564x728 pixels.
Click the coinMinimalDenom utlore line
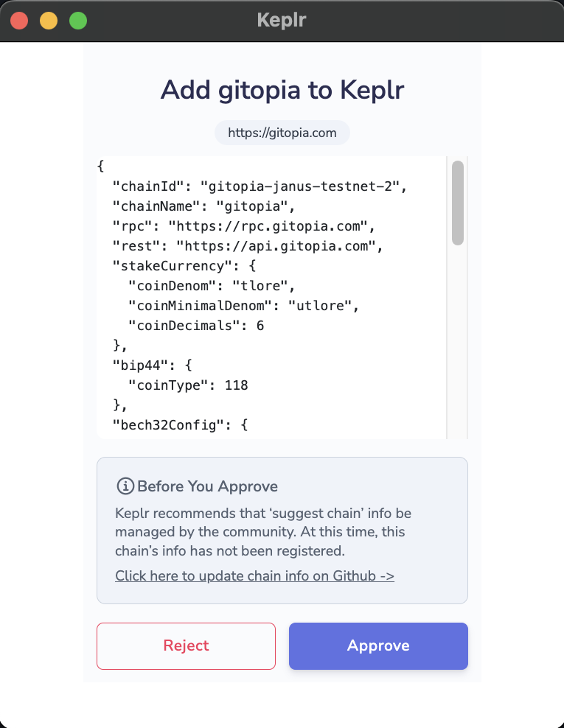[x=243, y=306]
